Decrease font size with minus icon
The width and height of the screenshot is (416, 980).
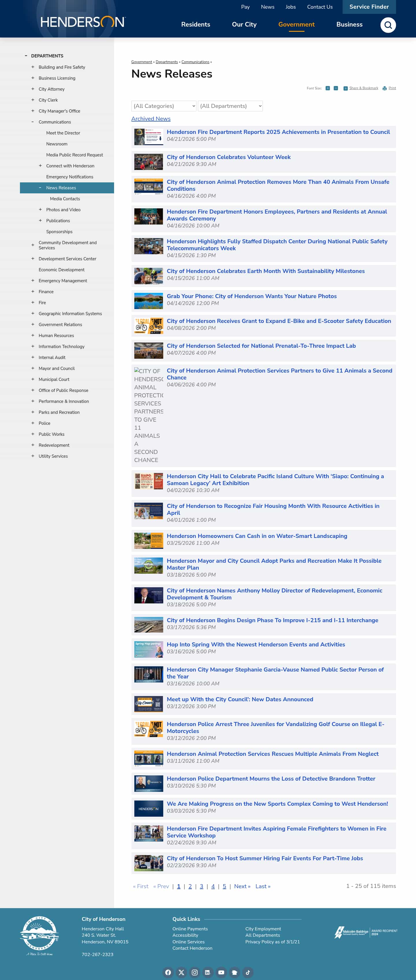(336, 88)
